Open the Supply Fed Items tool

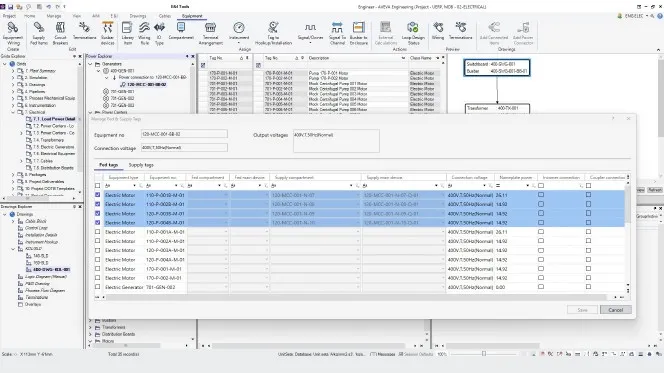pyautogui.click(x=39, y=33)
